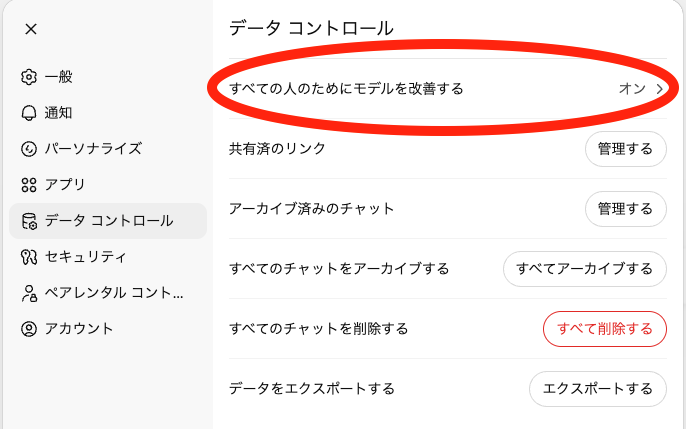Switch to the 一般 settings tab
The width and height of the screenshot is (686, 429).
(x=59, y=77)
